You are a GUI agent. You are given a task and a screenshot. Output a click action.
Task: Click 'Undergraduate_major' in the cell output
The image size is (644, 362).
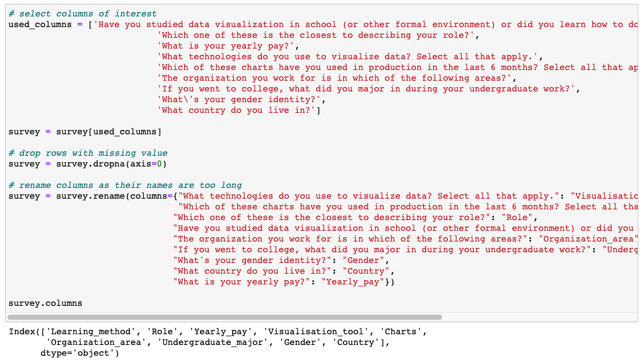pos(202,342)
